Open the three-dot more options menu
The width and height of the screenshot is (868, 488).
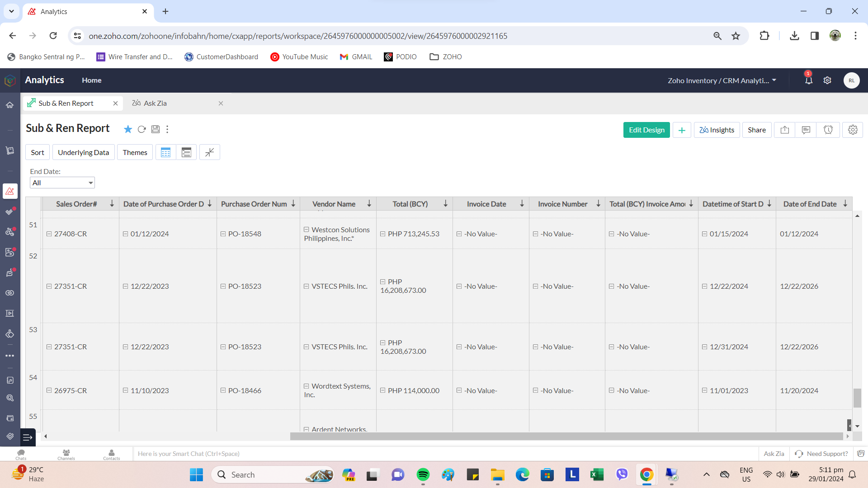[x=167, y=129]
